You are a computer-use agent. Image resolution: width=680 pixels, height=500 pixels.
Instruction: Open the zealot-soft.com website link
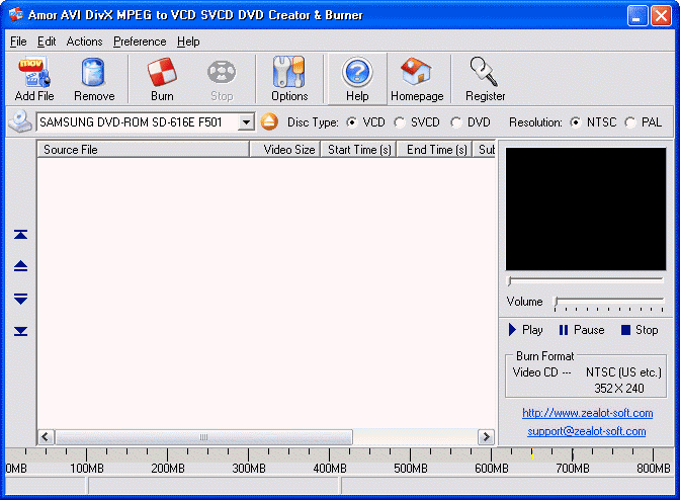[588, 413]
